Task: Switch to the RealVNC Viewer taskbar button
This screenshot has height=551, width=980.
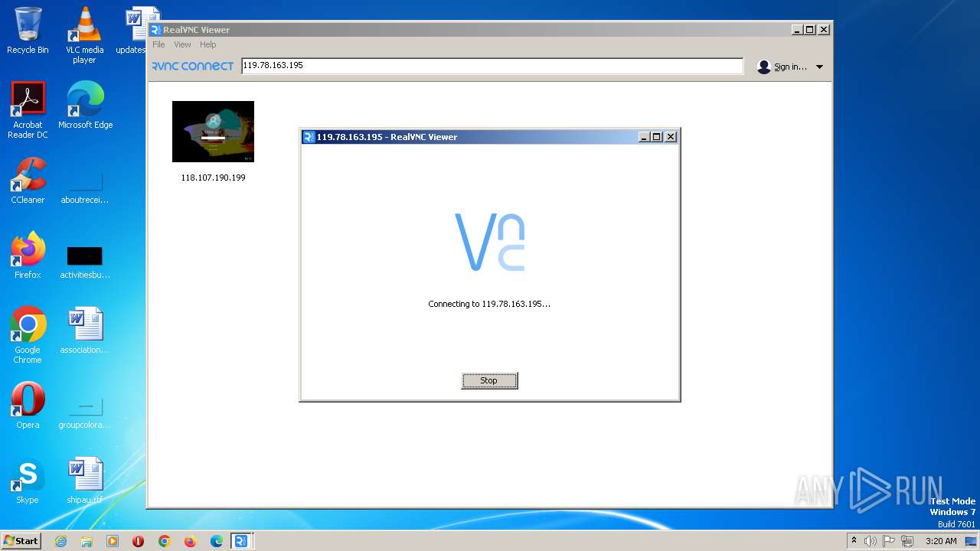Action: 241,541
